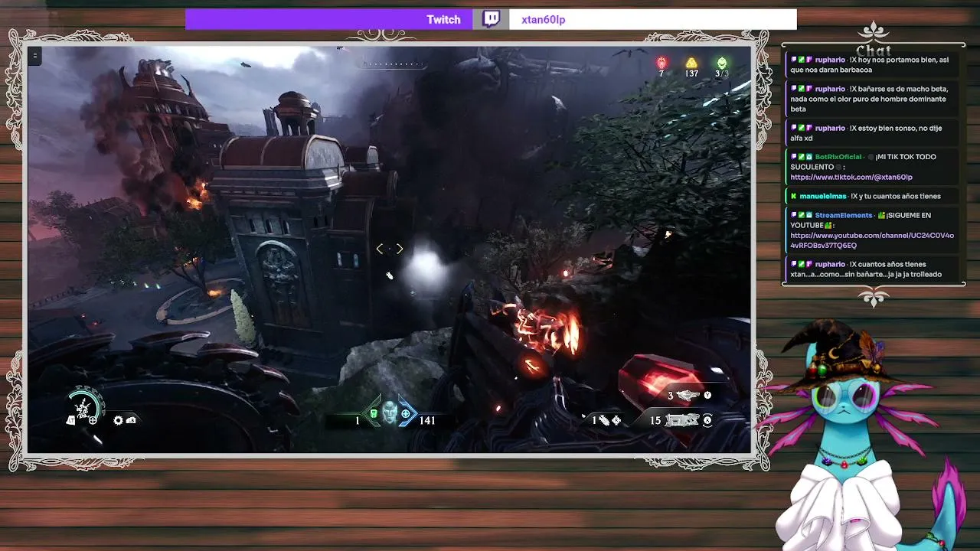Click the chat message 'y tu cuantos años tienes'

874,197
